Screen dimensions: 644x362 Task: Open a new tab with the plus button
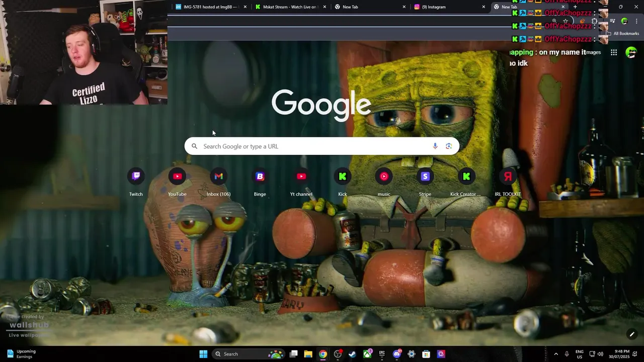tap(575, 7)
